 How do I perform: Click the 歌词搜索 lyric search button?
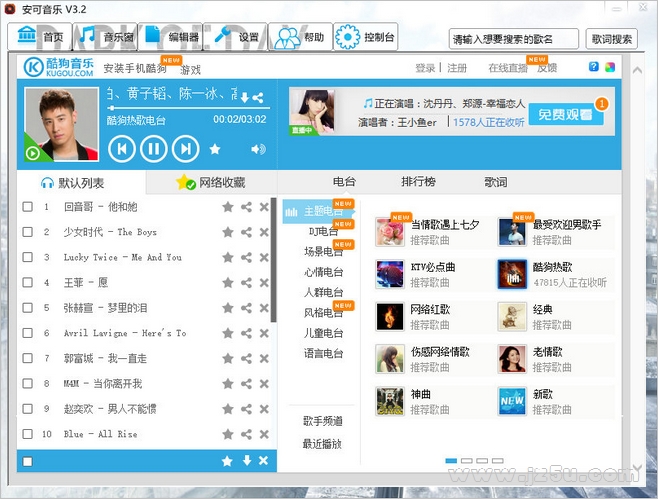pos(611,39)
